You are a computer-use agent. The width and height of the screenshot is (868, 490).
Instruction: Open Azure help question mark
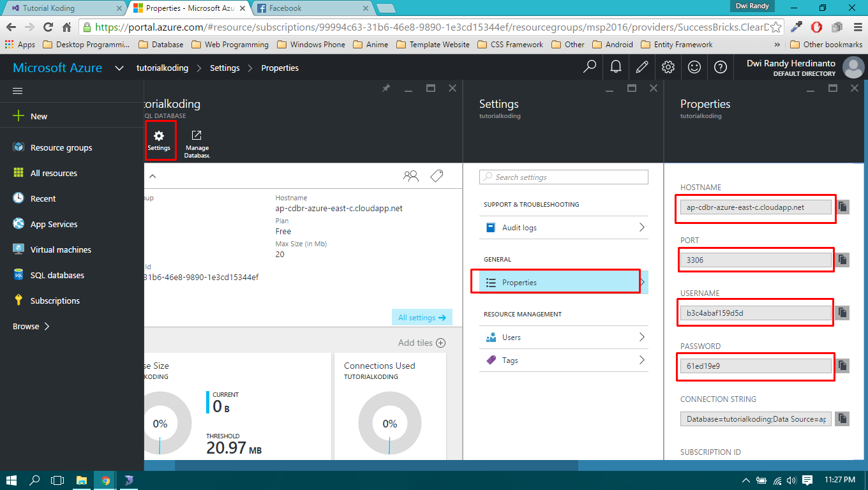pos(721,67)
